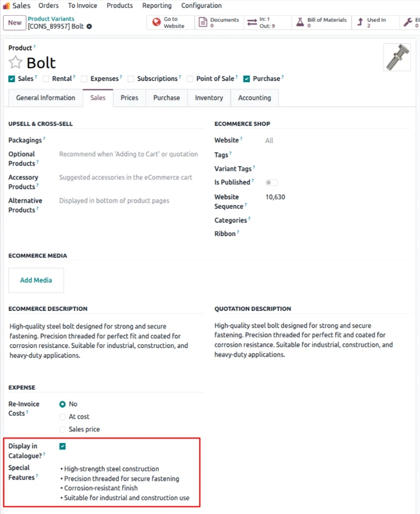Image resolution: width=420 pixels, height=514 pixels.
Task: Open the Reporting menu
Action: 157,5
